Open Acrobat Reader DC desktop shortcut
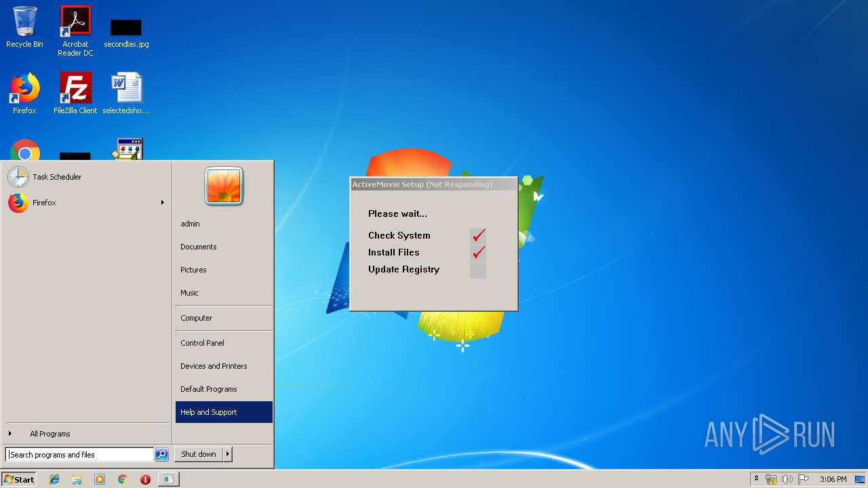868x488 pixels. 75,31
